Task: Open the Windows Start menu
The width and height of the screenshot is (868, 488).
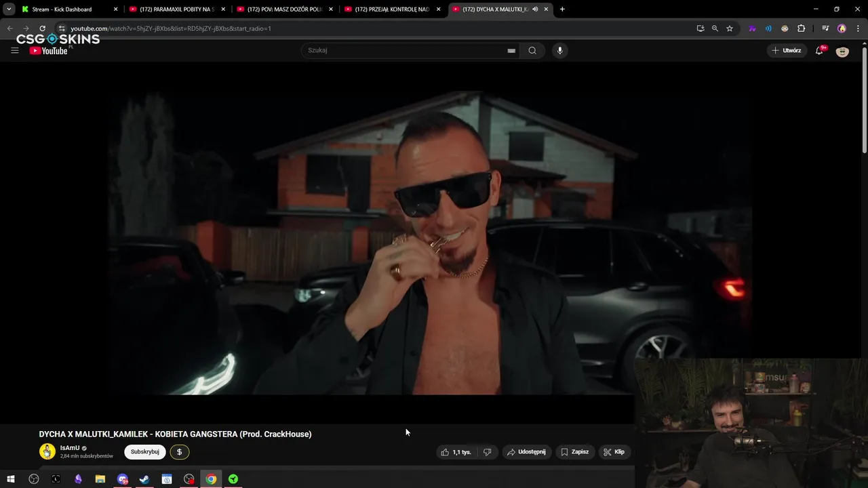Action: point(10,479)
